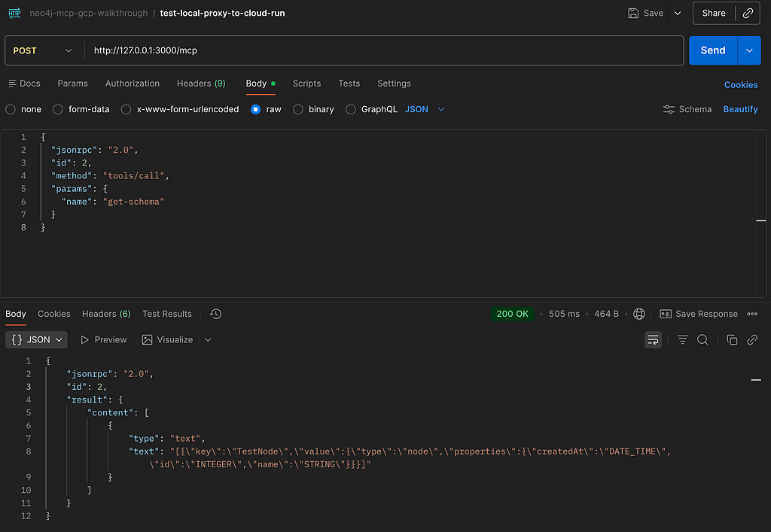Open Send button dropdown arrow
771x532 pixels.
click(x=749, y=50)
